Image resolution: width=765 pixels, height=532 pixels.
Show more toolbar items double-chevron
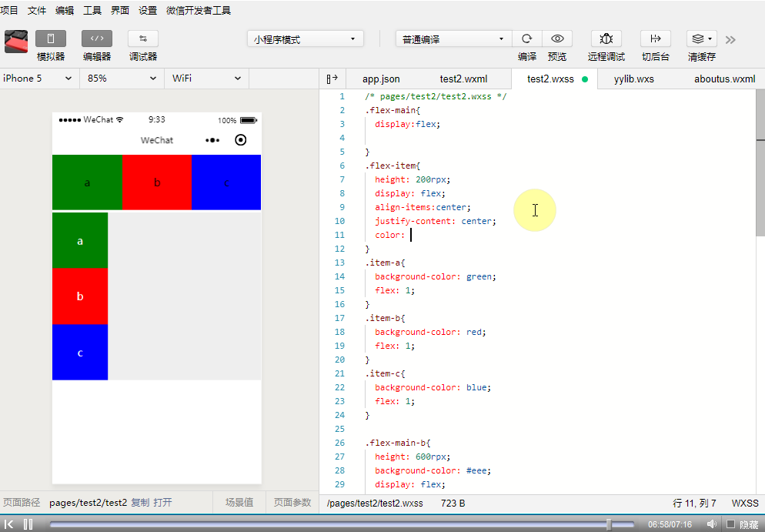[730, 40]
